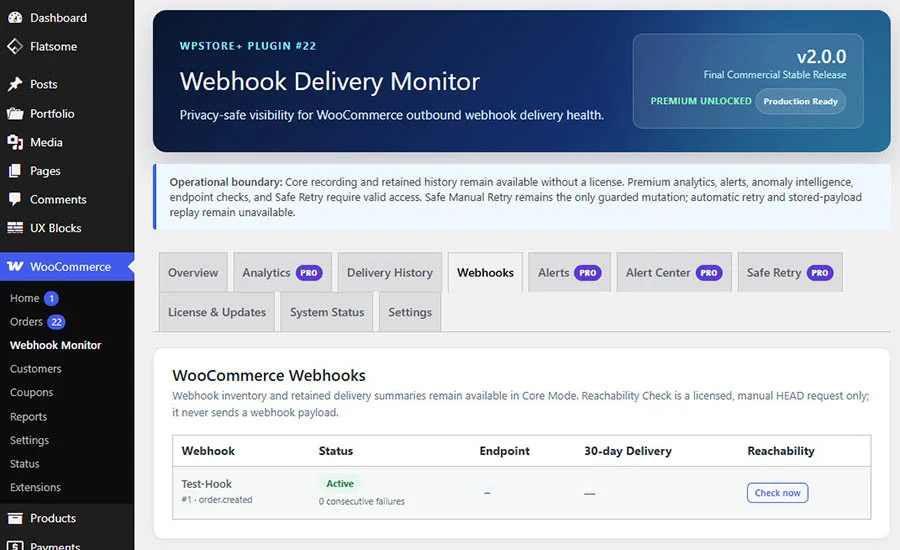Open the Comments menu item
This screenshot has height=550, width=900.
(58, 200)
